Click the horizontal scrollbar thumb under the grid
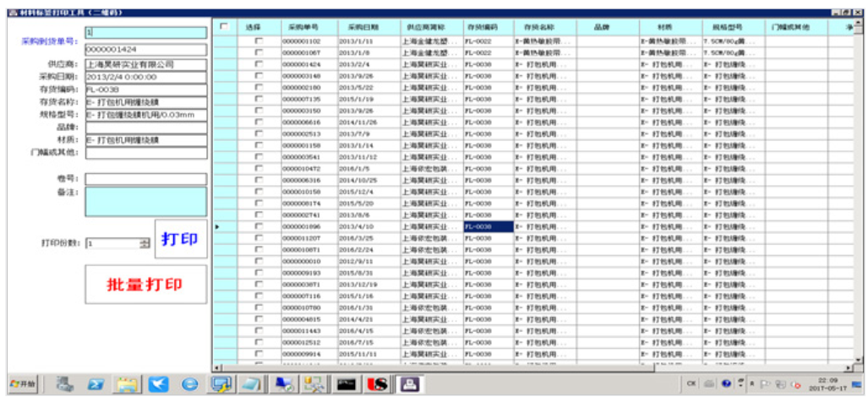The height and width of the screenshot is (397, 868). pyautogui.click(x=437, y=368)
